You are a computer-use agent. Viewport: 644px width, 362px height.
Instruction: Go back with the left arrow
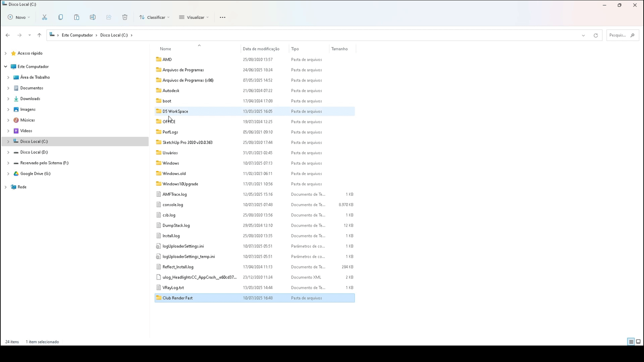pyautogui.click(x=8, y=35)
